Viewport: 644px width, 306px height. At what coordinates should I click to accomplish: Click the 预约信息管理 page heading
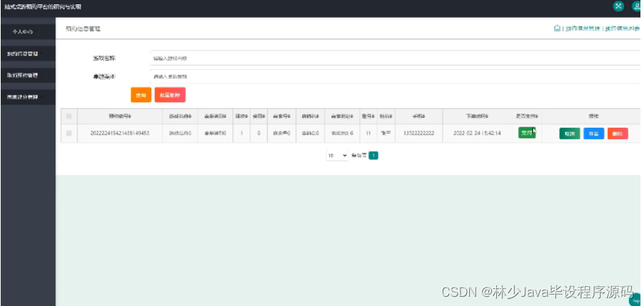click(83, 28)
